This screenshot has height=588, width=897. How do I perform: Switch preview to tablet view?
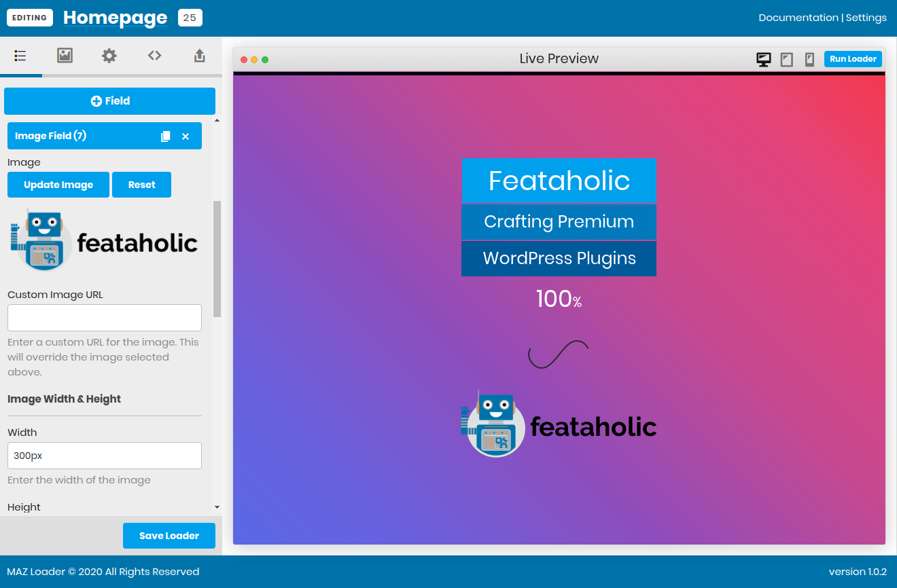(x=787, y=59)
